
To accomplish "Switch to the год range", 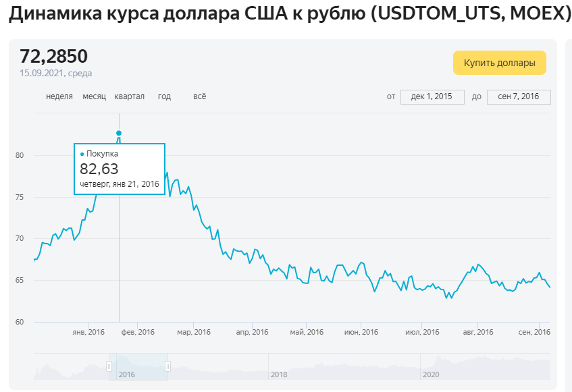I will pos(164,96).
